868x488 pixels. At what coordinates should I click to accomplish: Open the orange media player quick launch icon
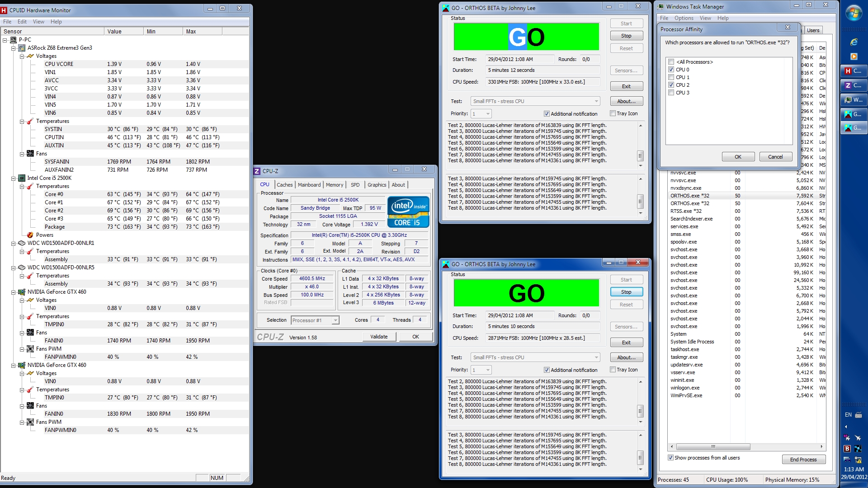[854, 56]
